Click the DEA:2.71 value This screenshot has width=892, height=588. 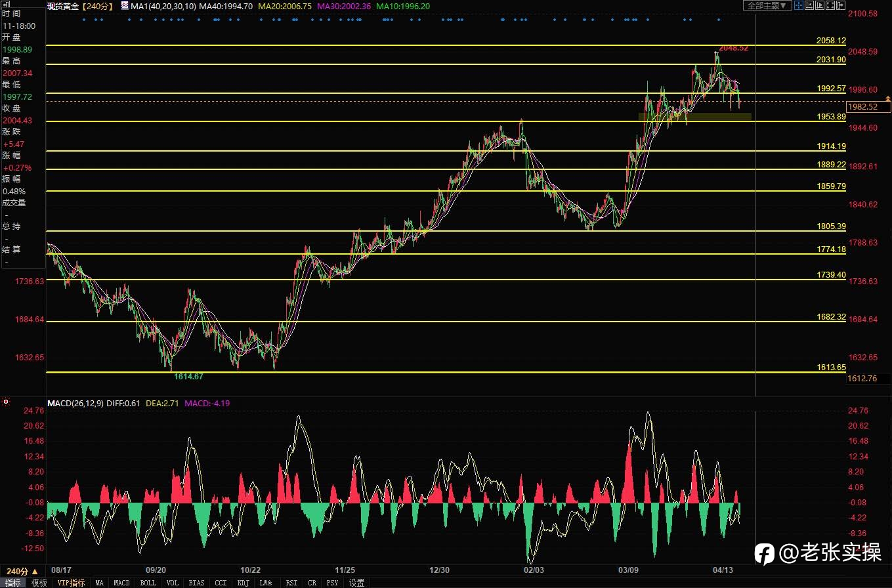pyautogui.click(x=163, y=403)
